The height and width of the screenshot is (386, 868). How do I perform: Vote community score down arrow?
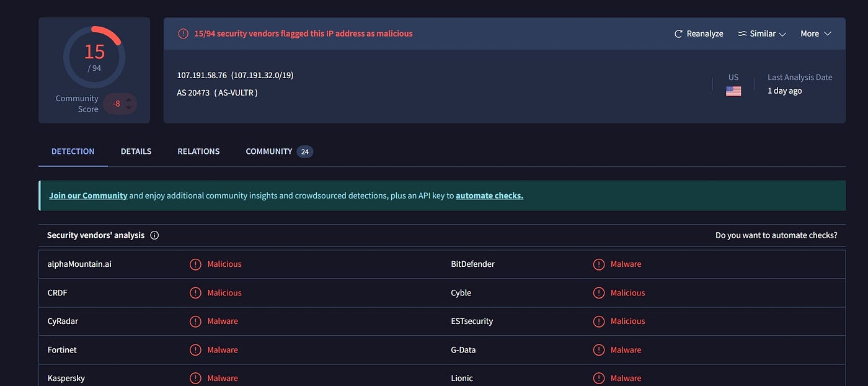(x=129, y=108)
